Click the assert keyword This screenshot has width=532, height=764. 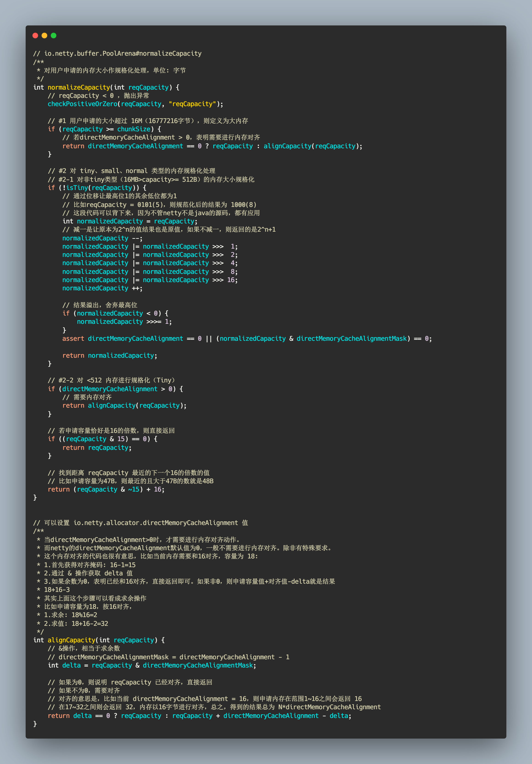(73, 338)
